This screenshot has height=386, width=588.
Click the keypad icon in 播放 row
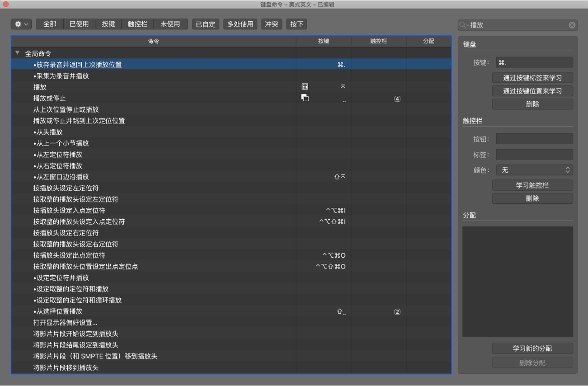305,86
